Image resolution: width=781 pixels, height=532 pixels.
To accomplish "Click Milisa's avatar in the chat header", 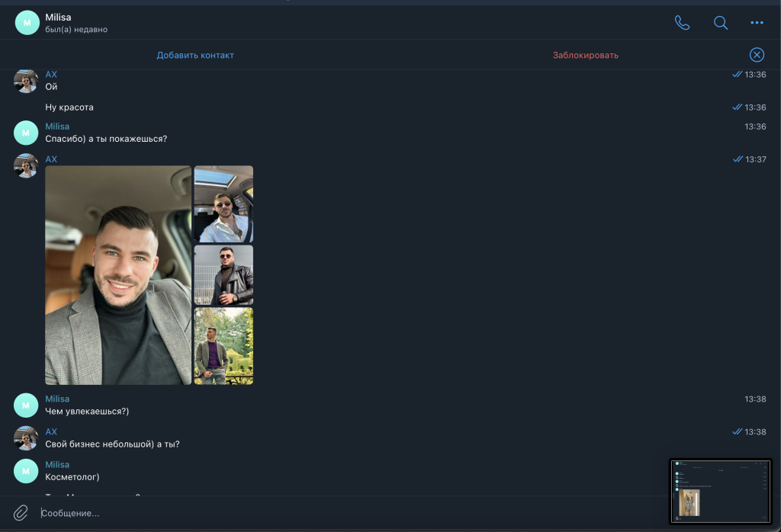I will [27, 23].
